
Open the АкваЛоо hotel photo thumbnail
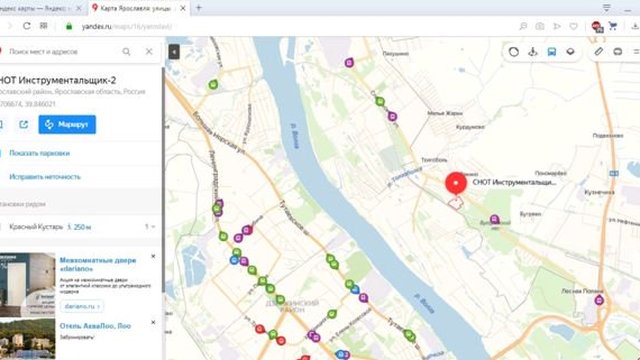(27, 339)
